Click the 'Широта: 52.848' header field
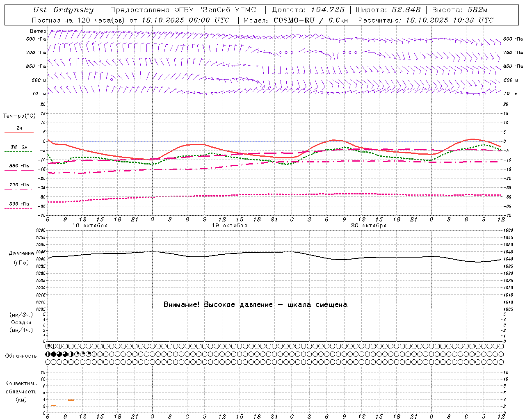Viewport: 525px width, 420px height. 388,10
